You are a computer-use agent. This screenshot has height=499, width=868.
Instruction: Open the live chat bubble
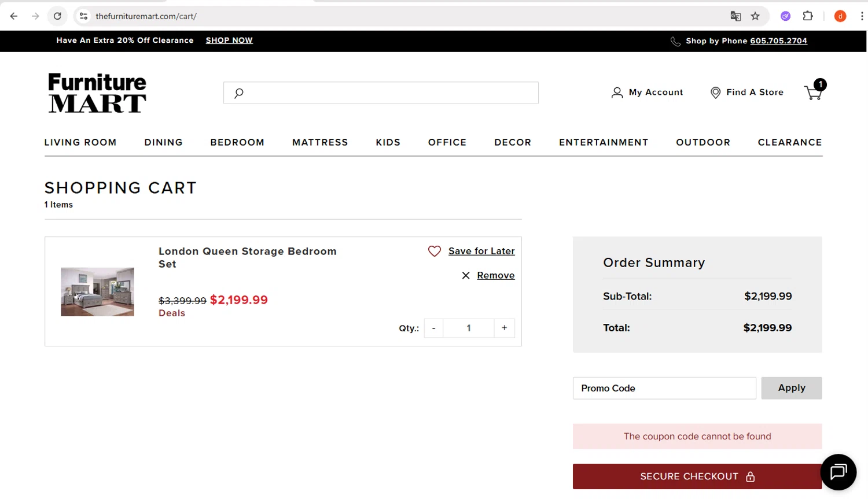point(838,472)
